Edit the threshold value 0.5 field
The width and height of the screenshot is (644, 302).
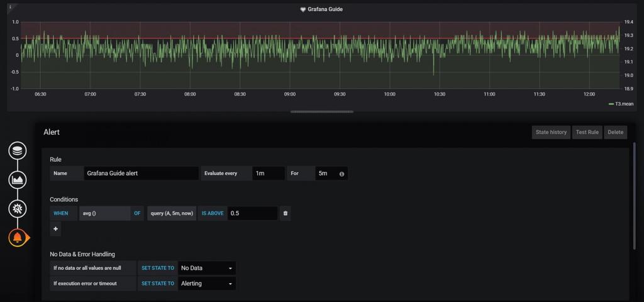pos(253,214)
